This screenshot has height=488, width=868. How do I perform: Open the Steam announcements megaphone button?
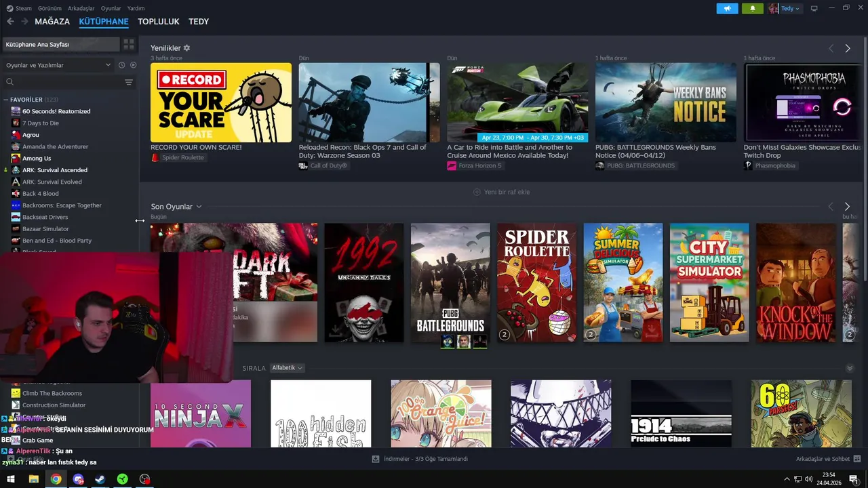tap(727, 9)
